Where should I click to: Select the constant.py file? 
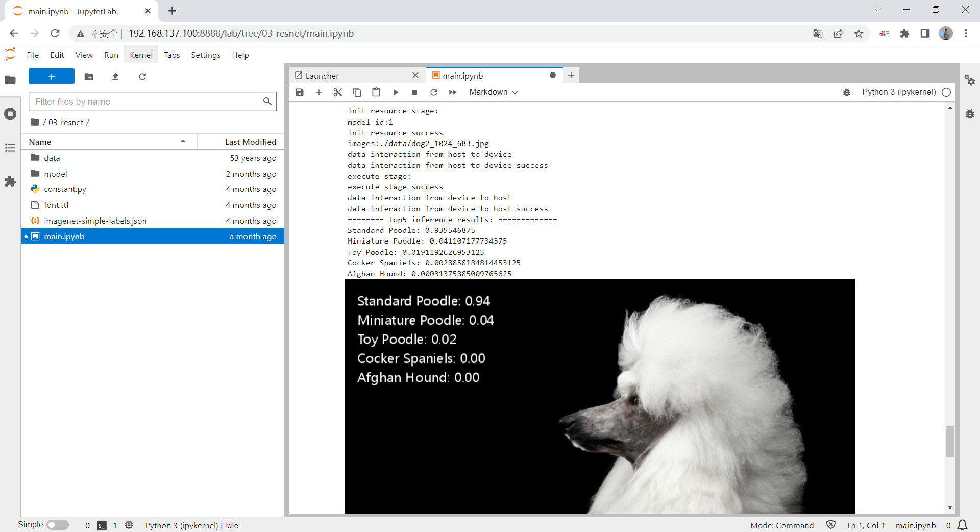153,189
